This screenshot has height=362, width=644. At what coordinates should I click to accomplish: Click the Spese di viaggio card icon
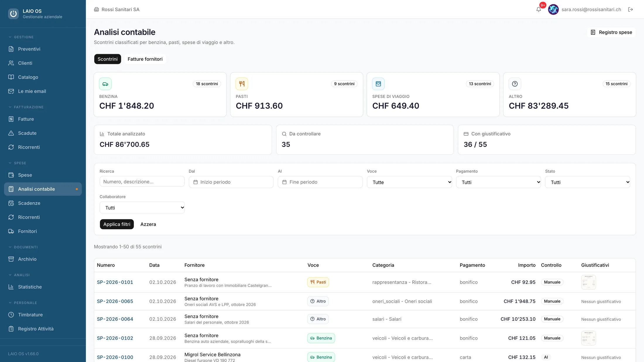pyautogui.click(x=378, y=84)
